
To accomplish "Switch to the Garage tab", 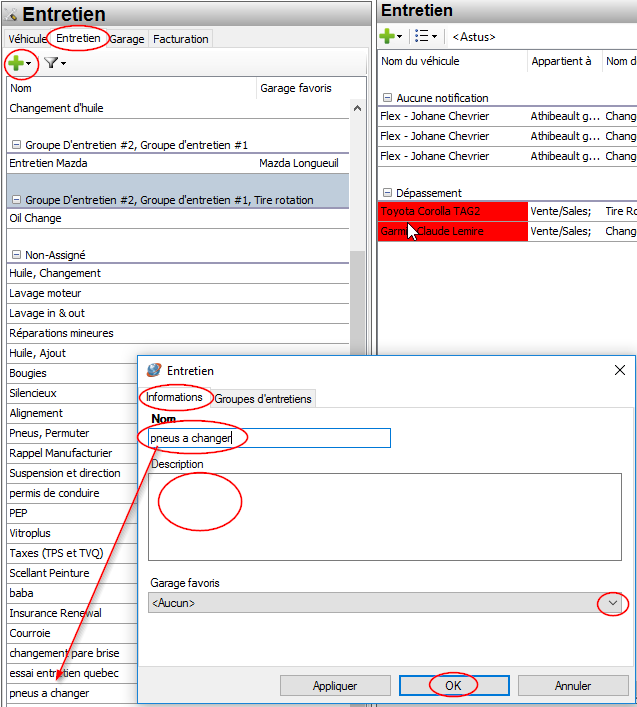I will pyautogui.click(x=127, y=39).
